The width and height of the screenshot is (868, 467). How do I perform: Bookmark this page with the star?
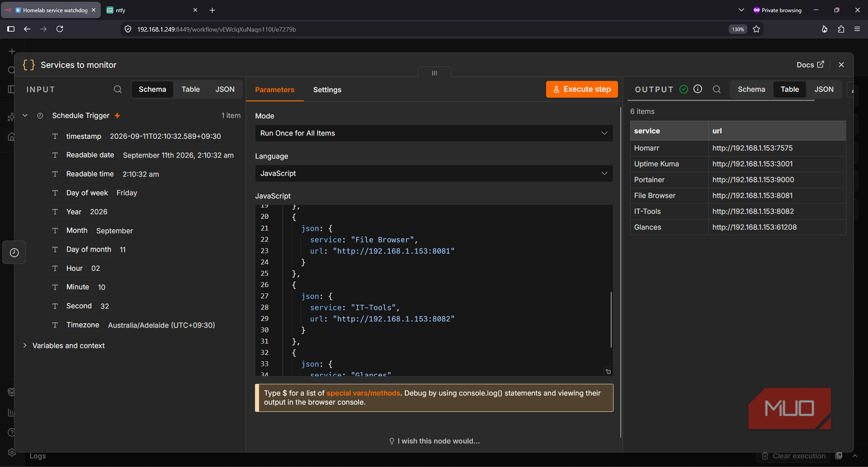coord(756,29)
